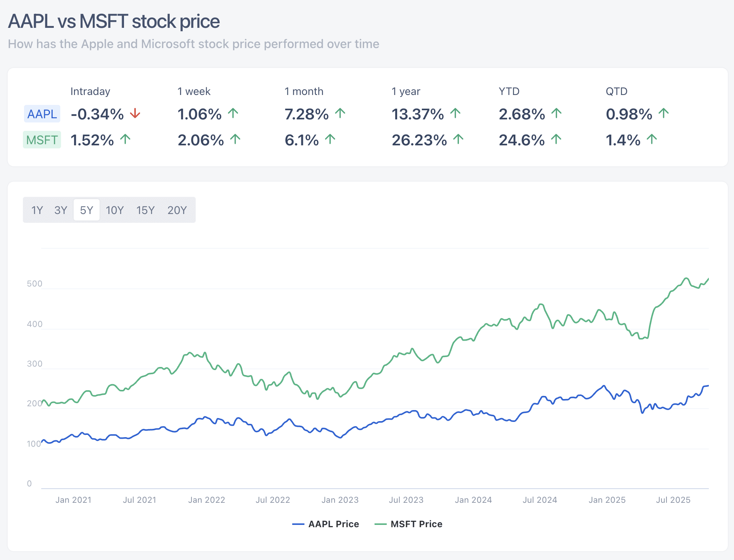The image size is (734, 560).
Task: Click the red down arrow beside AAPL intraday change
Action: tap(135, 114)
